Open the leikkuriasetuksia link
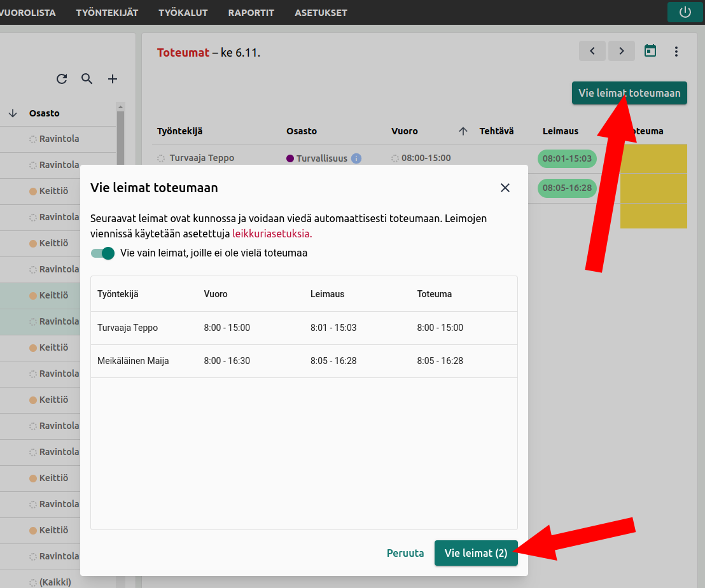 tap(272, 234)
